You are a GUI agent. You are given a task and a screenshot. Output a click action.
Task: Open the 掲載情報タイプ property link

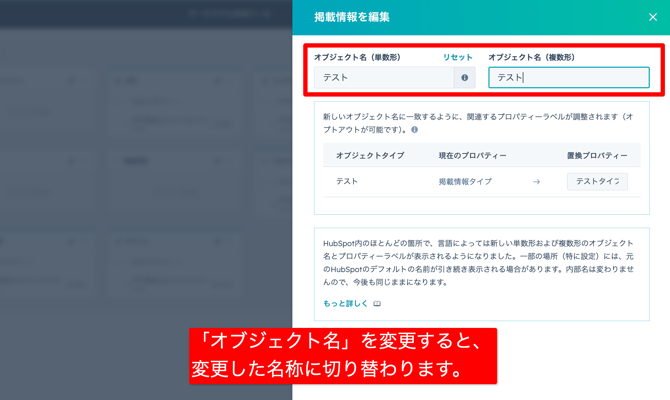[465, 182]
